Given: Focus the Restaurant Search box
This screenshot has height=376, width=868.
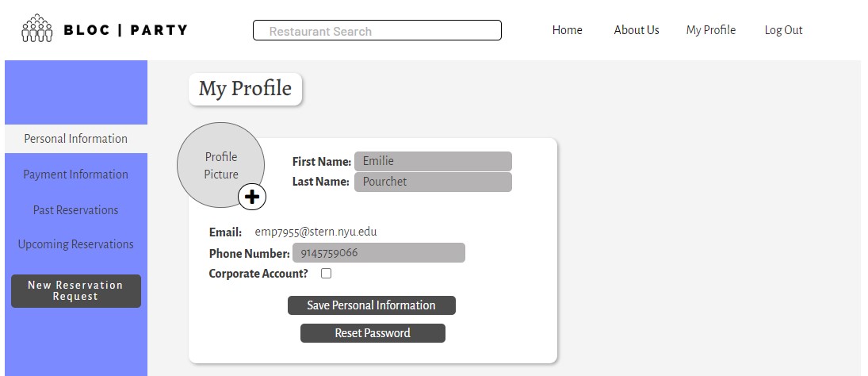Looking at the screenshot, I should click(x=377, y=30).
